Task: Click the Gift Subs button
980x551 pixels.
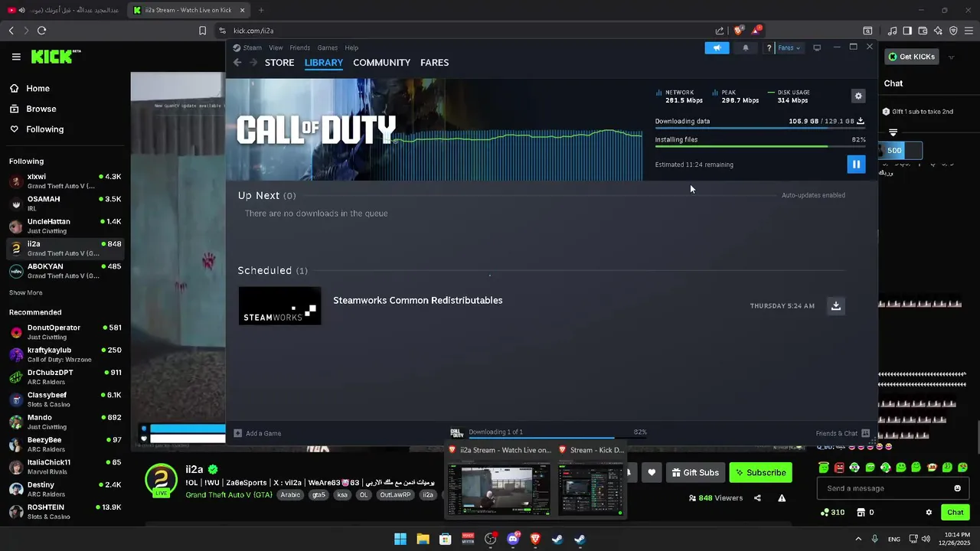Action: click(696, 472)
